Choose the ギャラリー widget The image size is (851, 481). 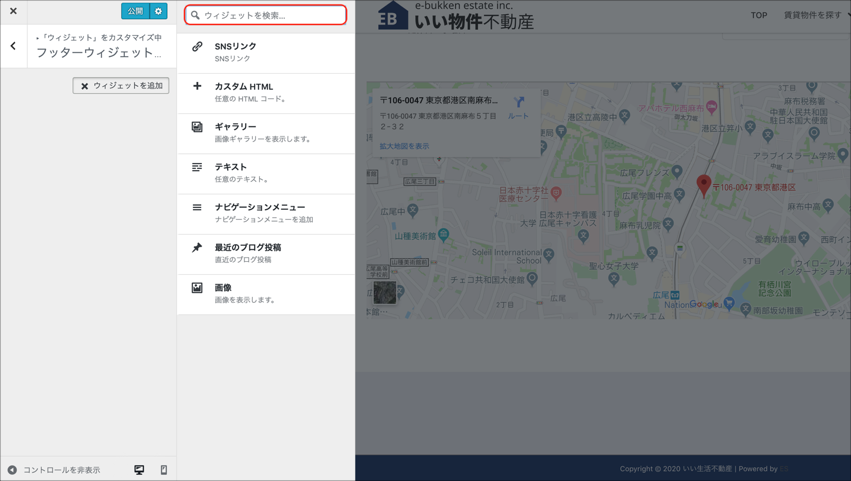265,132
